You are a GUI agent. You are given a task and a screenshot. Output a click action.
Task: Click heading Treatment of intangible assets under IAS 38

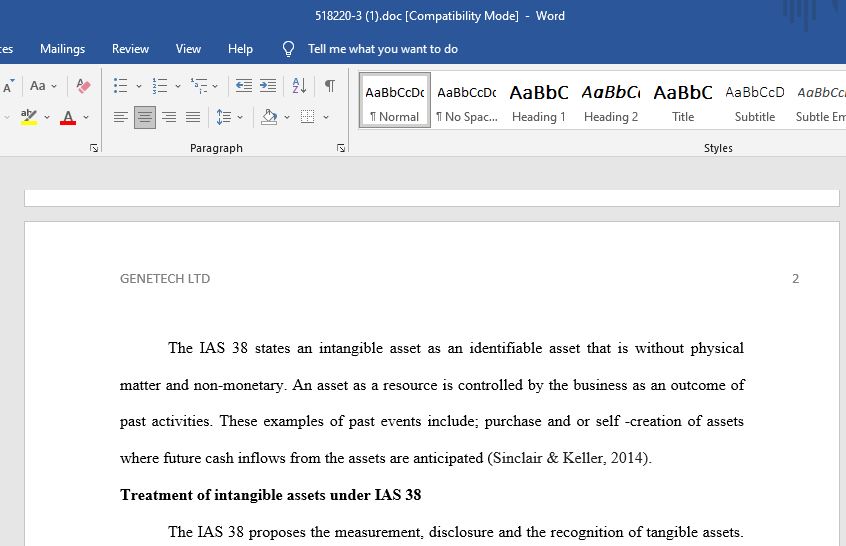coord(270,495)
